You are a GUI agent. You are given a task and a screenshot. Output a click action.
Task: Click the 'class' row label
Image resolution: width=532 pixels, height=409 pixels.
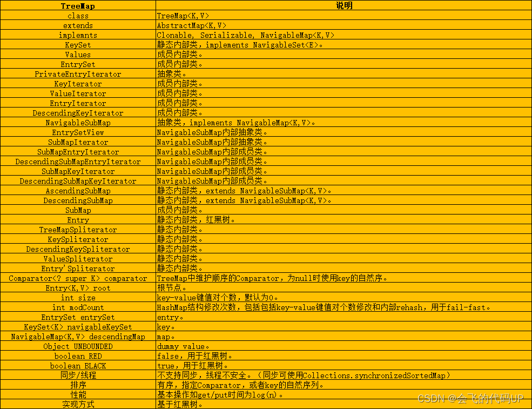coord(78,16)
